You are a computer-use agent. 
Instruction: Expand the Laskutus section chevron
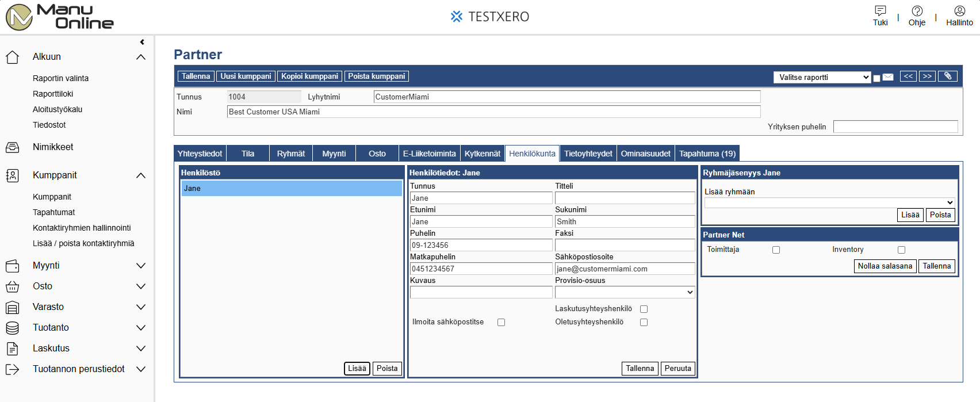(141, 349)
